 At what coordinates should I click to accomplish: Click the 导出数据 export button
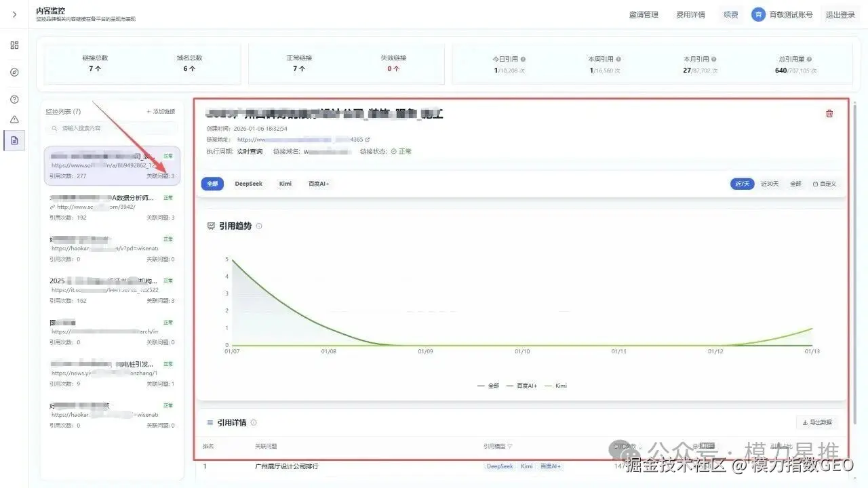click(816, 422)
